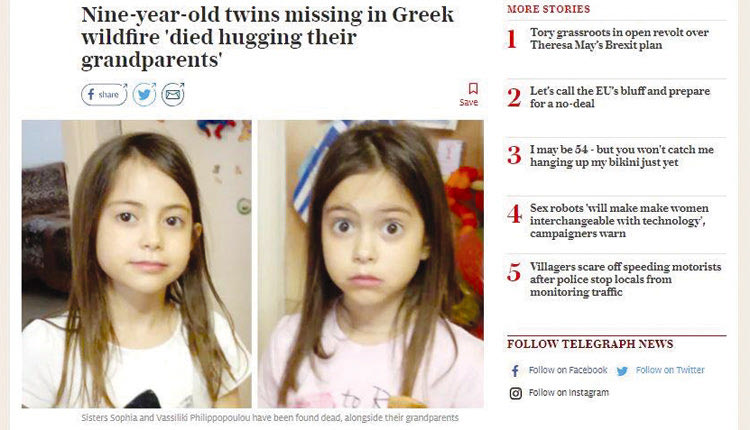Image resolution: width=750 pixels, height=430 pixels.
Task: Open the Follow on Instagram link
Action: (x=569, y=393)
